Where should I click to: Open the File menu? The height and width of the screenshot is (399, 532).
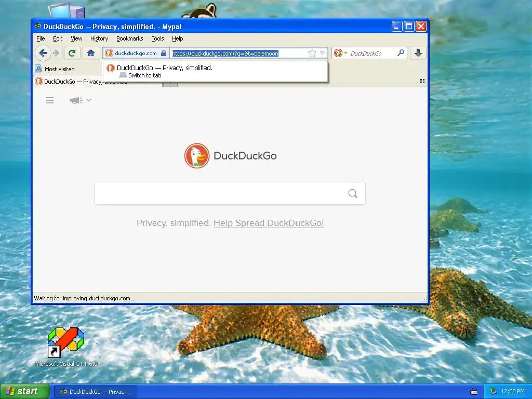tap(41, 38)
